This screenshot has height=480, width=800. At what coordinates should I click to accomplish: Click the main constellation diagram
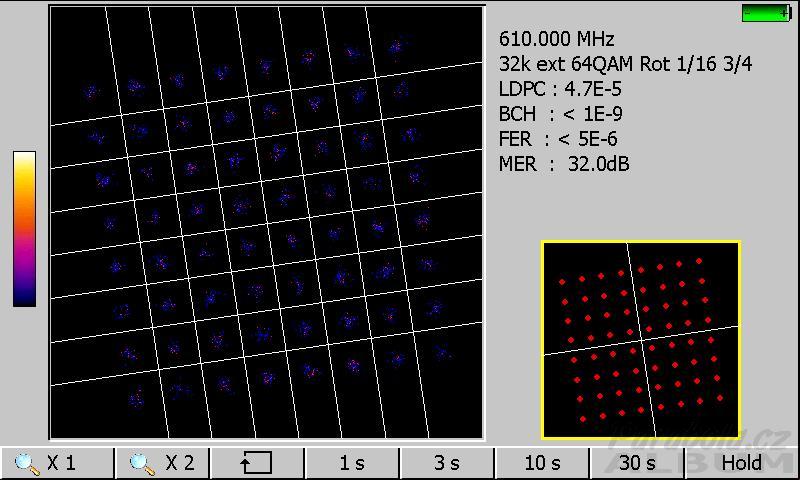coord(266,222)
